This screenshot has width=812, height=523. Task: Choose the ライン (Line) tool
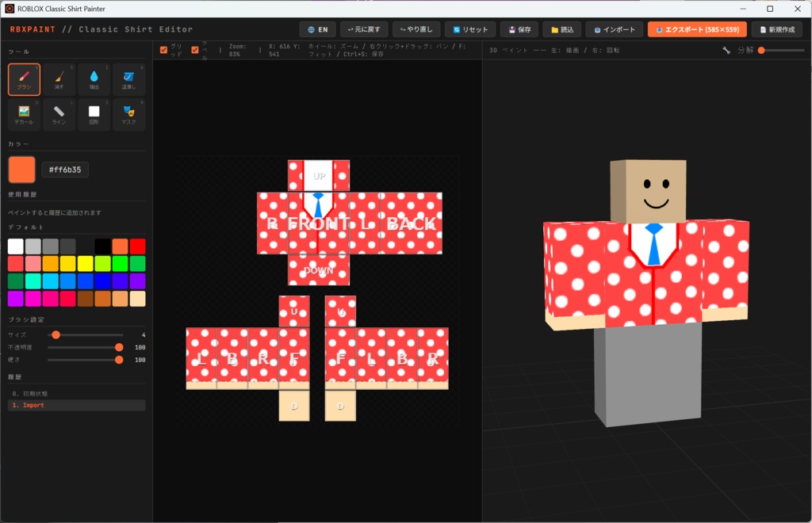(59, 115)
